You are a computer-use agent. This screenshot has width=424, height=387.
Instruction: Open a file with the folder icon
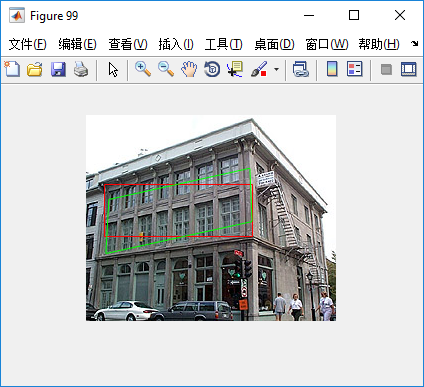(x=35, y=69)
